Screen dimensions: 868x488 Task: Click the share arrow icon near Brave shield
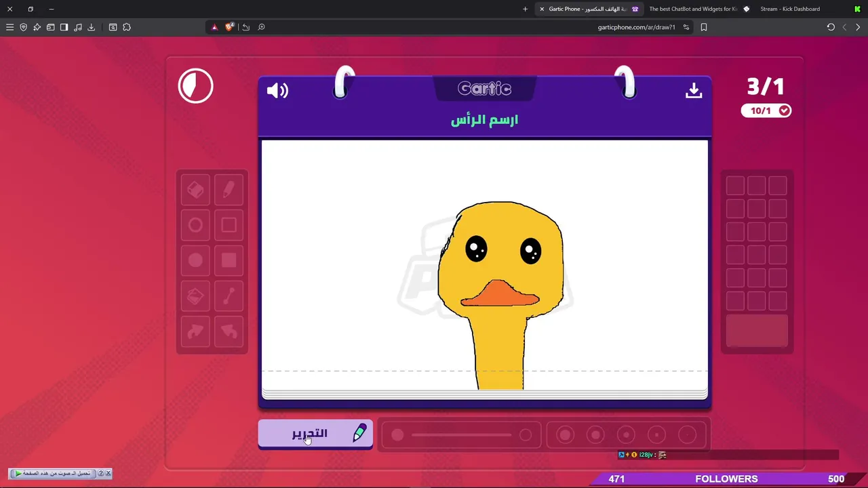click(245, 27)
